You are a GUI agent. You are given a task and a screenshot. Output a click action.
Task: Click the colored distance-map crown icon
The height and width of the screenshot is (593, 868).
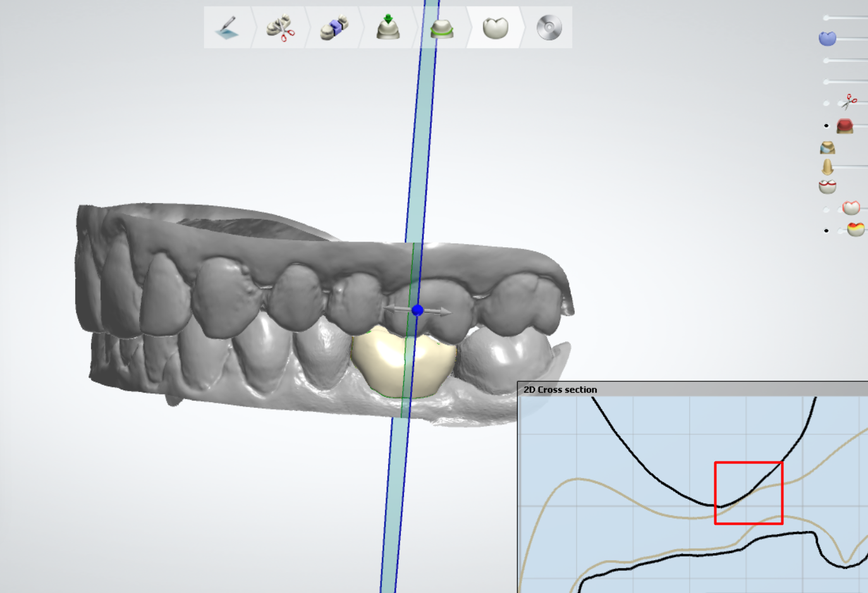855,229
